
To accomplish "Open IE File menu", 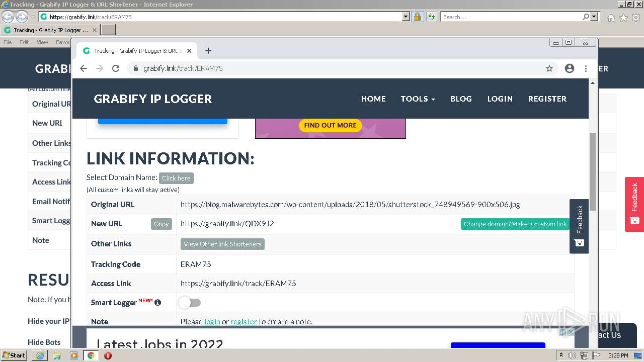I will click(8, 42).
